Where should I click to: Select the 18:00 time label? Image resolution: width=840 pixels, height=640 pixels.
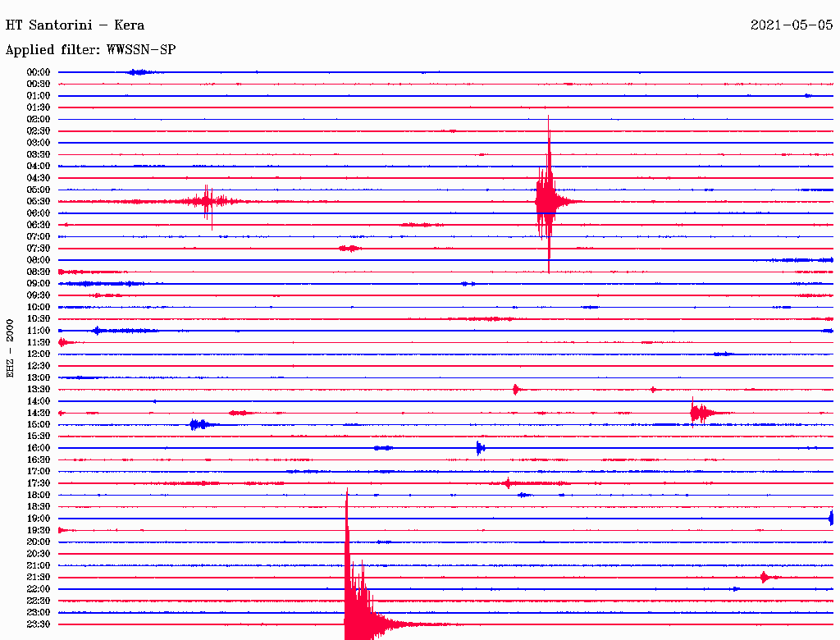[x=39, y=496]
